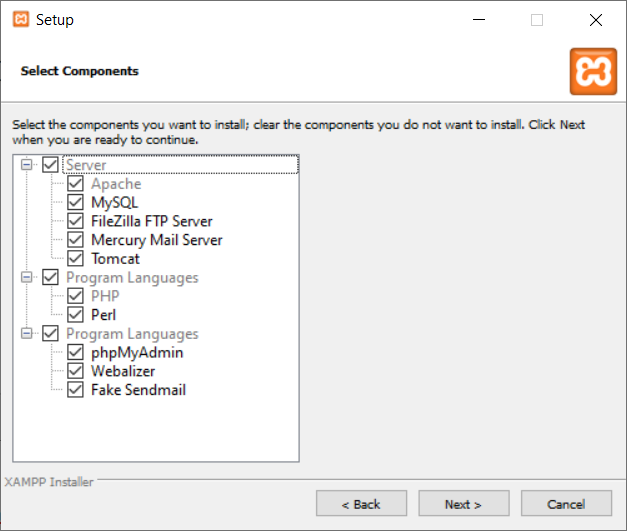
Task: Select the PHP label in the tree
Action: tap(105, 296)
